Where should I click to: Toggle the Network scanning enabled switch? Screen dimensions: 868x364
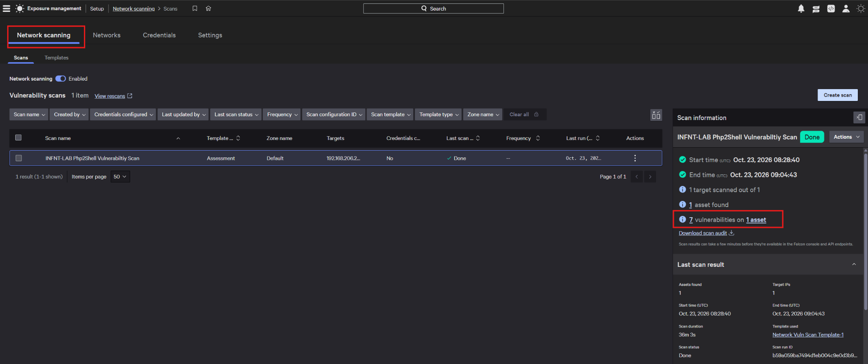pos(61,78)
